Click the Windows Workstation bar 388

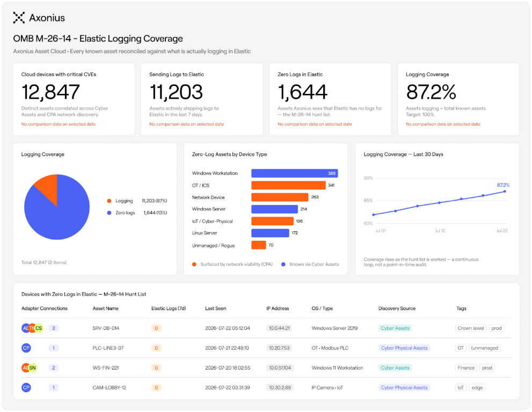(x=295, y=173)
